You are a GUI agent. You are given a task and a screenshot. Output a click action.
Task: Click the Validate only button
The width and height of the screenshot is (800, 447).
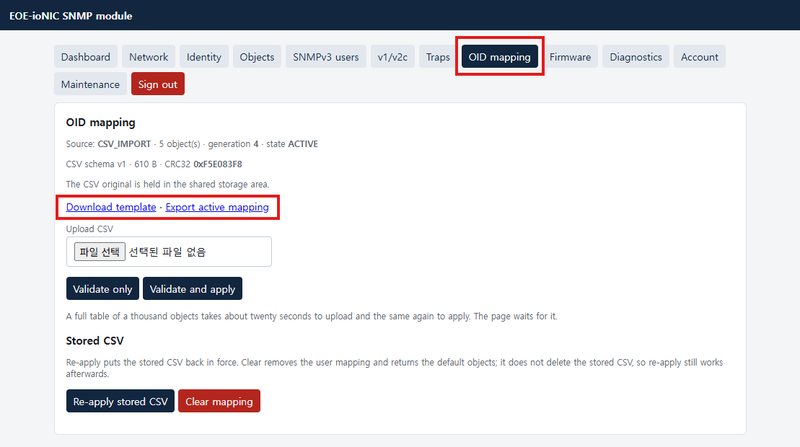coord(103,289)
